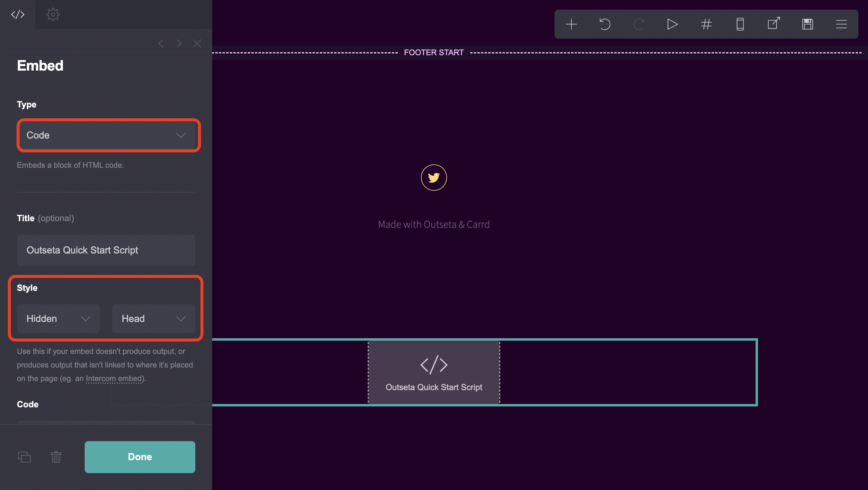Save the site with the floppy disk icon

point(807,24)
